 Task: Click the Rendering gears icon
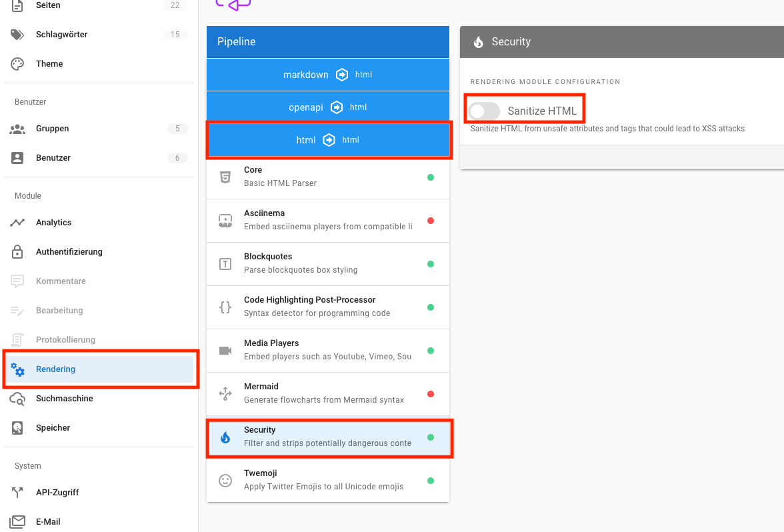(x=17, y=369)
